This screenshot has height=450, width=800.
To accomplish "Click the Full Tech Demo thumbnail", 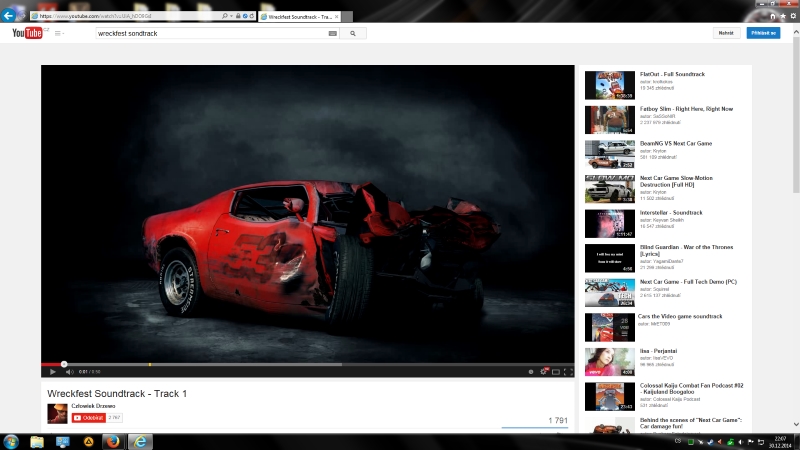I will click(x=610, y=293).
